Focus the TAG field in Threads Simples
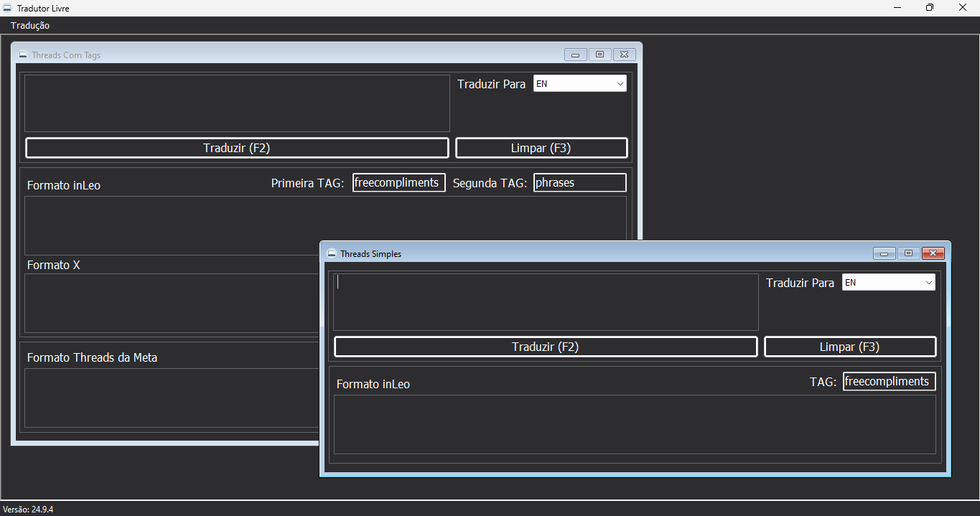 click(x=890, y=381)
